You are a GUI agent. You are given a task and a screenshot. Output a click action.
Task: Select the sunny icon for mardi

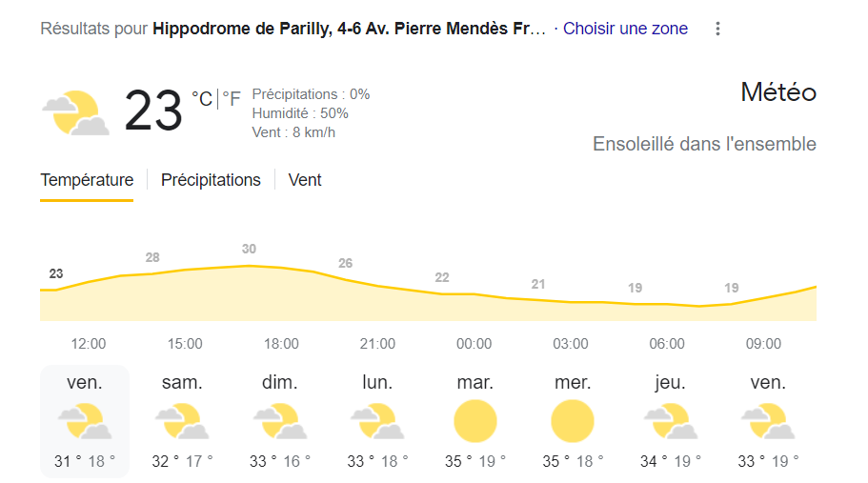tap(474, 421)
